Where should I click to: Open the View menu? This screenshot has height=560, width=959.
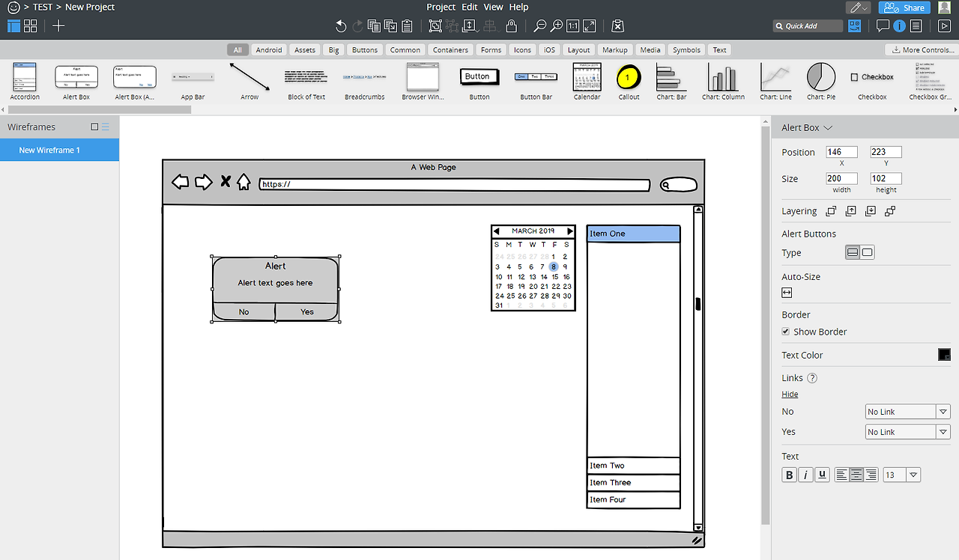click(x=494, y=7)
